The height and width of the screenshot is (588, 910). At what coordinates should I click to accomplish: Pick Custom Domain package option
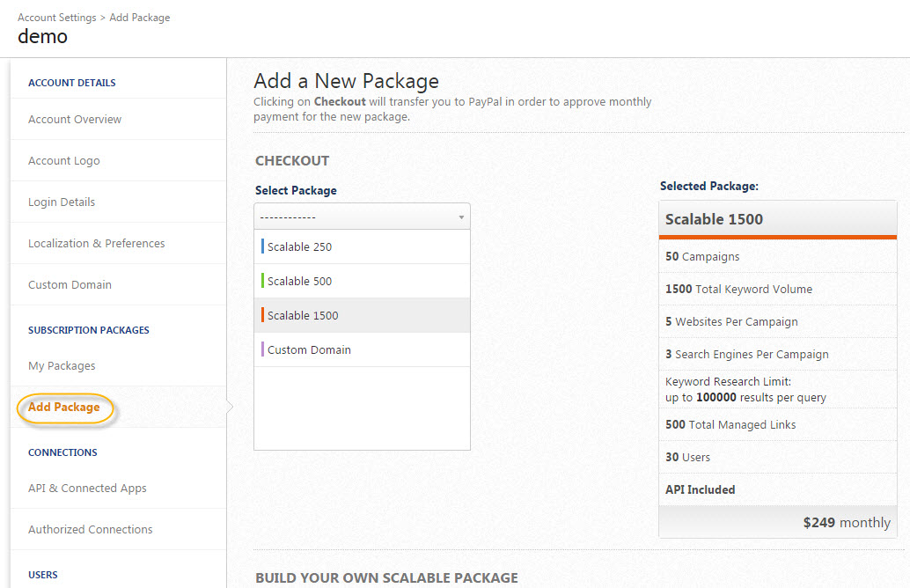tap(309, 349)
